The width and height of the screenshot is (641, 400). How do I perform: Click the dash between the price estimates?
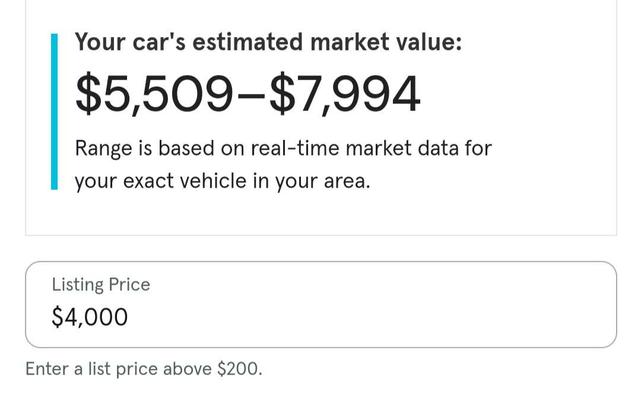[x=250, y=96]
